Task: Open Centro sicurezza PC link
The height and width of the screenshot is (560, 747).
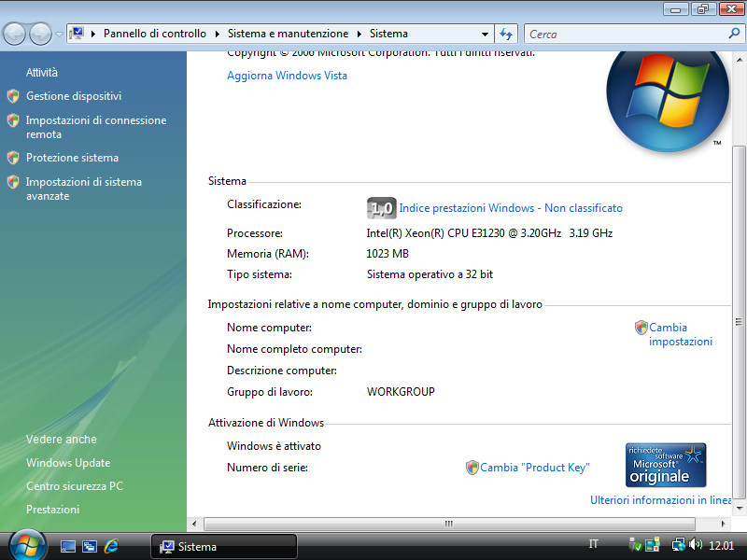Action: [x=75, y=486]
